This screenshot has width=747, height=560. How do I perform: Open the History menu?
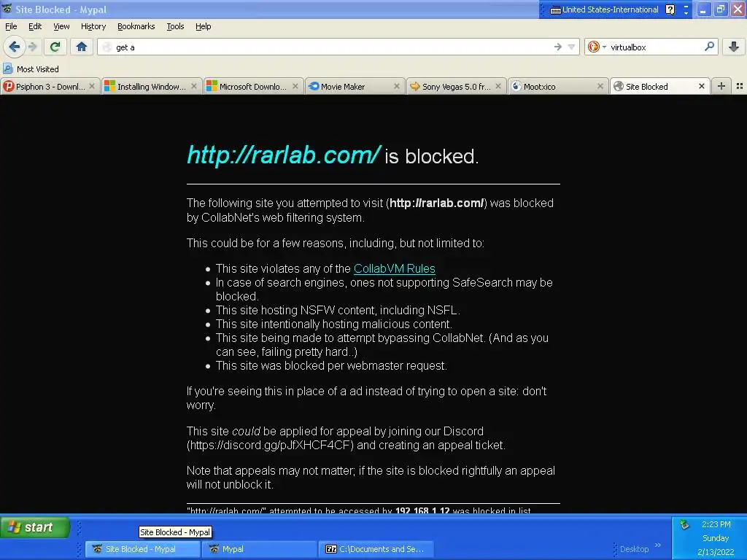(x=93, y=26)
